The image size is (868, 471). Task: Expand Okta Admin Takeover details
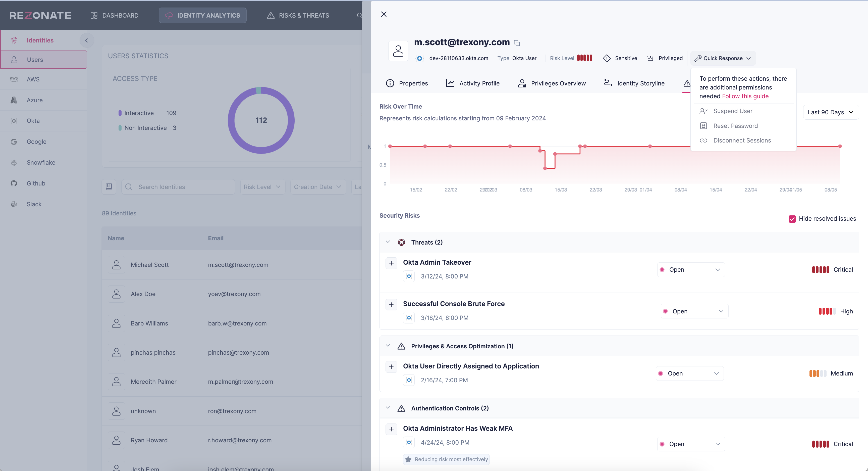click(391, 263)
